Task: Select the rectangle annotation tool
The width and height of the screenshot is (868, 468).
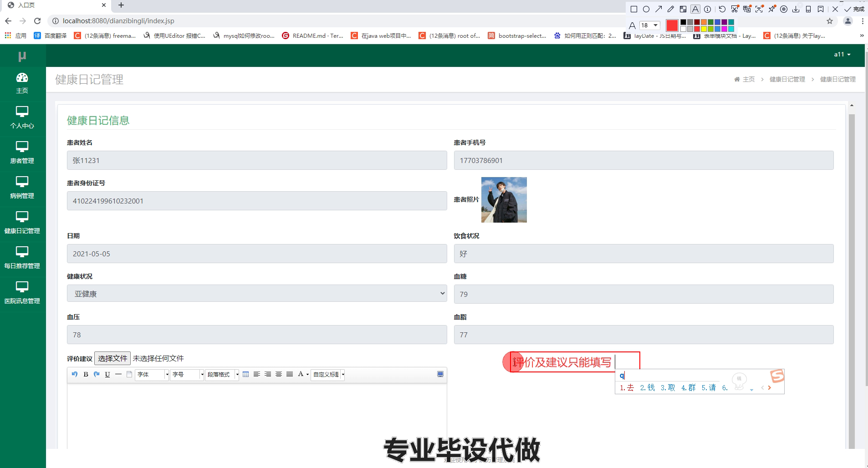Action: pos(633,9)
